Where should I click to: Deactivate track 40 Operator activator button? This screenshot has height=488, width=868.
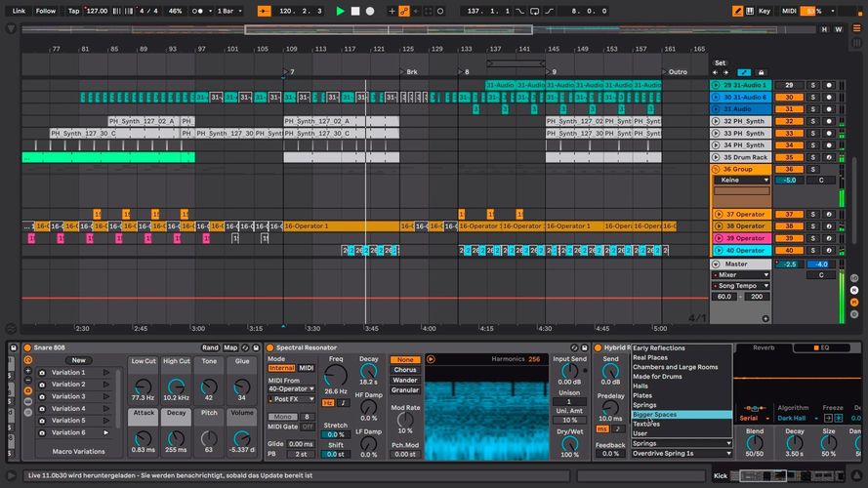point(789,250)
